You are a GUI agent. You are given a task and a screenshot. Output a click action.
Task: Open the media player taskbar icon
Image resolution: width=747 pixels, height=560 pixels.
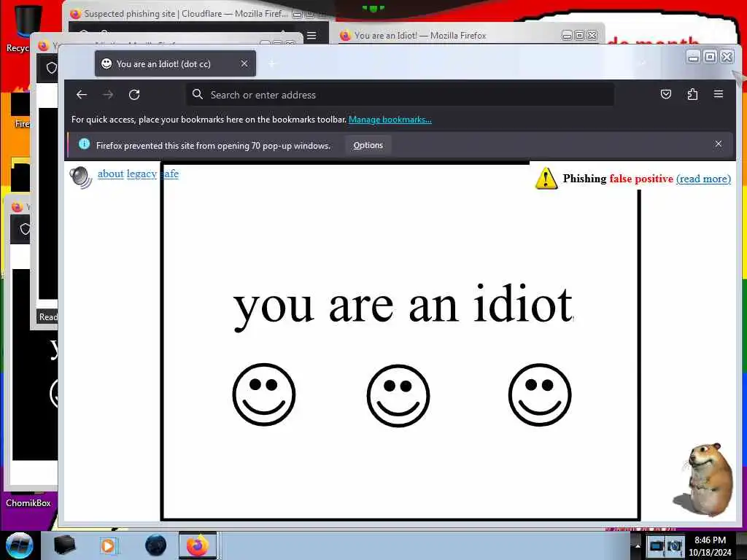point(109,545)
